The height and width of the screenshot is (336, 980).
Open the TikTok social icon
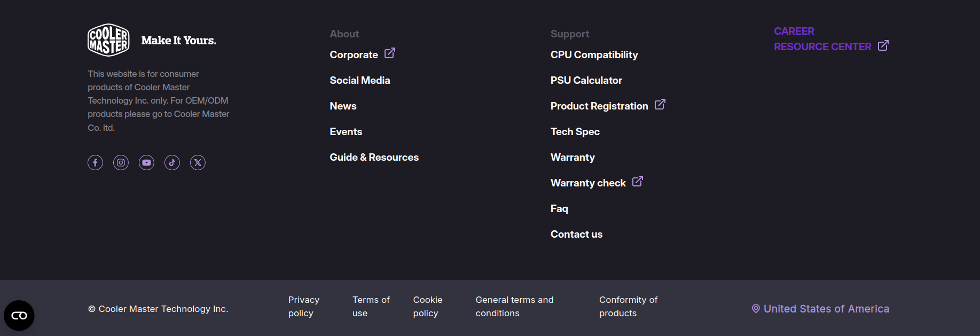172,162
